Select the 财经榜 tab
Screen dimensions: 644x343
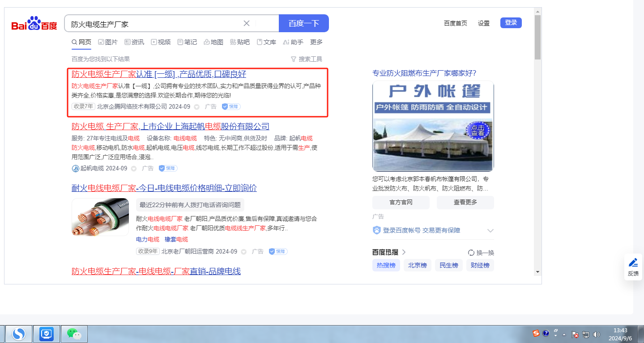click(480, 265)
